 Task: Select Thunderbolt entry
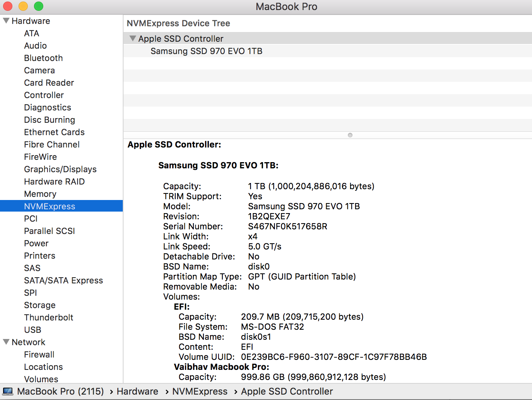[49, 317]
